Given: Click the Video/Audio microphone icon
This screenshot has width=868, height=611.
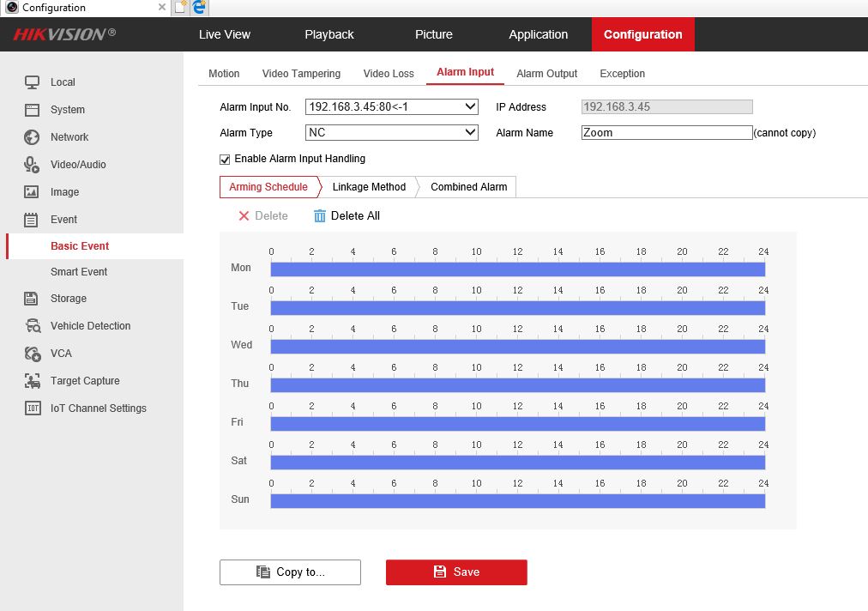Looking at the screenshot, I should (x=32, y=165).
